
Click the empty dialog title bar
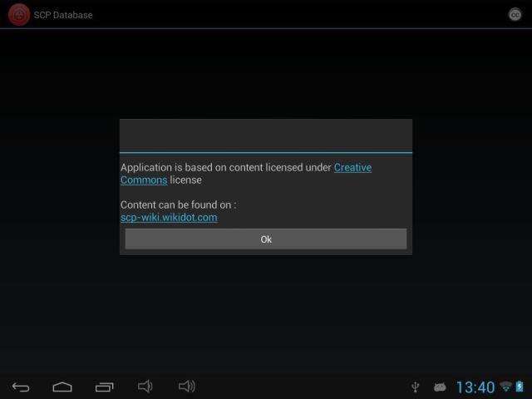tap(266, 135)
